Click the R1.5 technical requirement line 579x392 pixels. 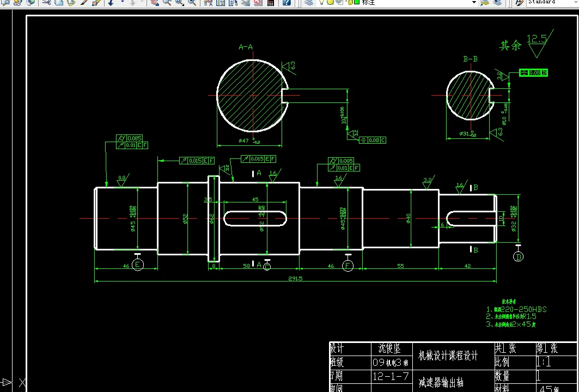click(511, 317)
